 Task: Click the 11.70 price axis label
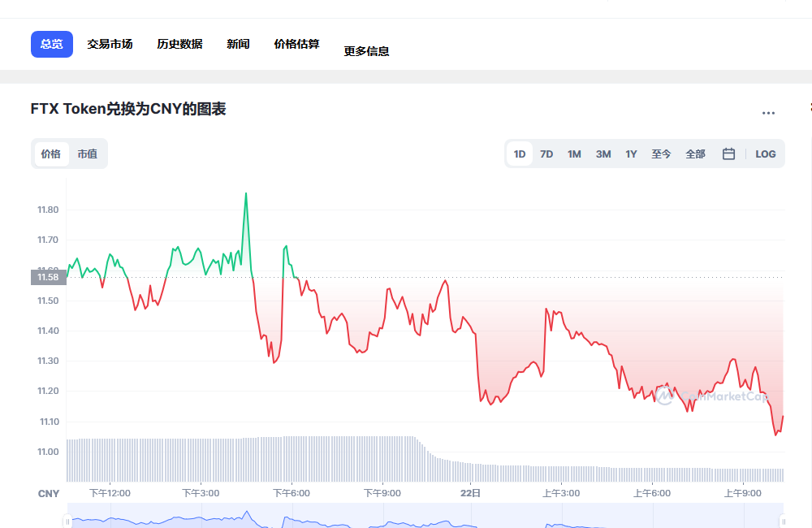pos(48,240)
